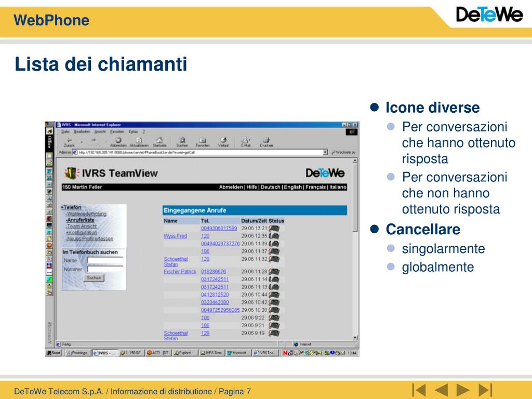
Task: Click the status phone icon for 29.06 11:37
Action: 274,251
